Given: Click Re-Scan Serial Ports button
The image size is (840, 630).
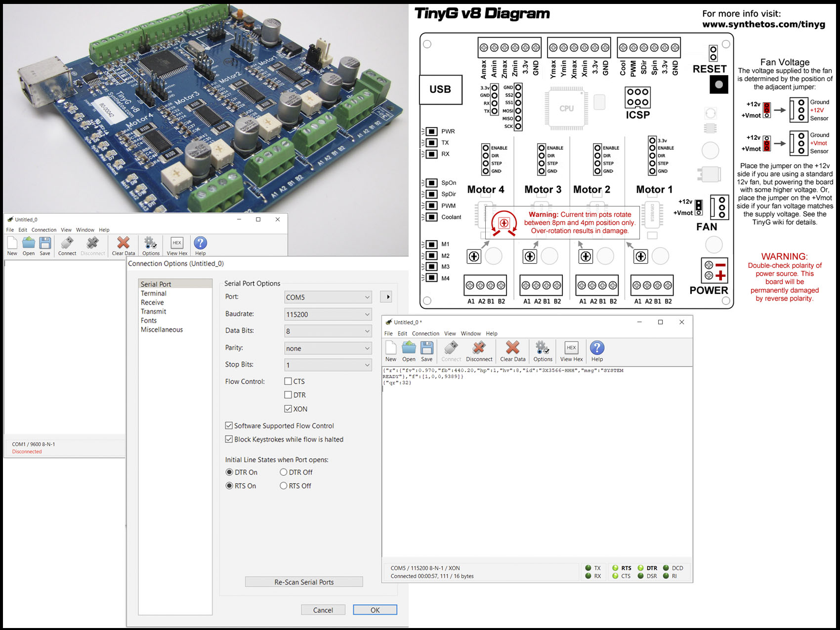Looking at the screenshot, I should click(x=304, y=582).
